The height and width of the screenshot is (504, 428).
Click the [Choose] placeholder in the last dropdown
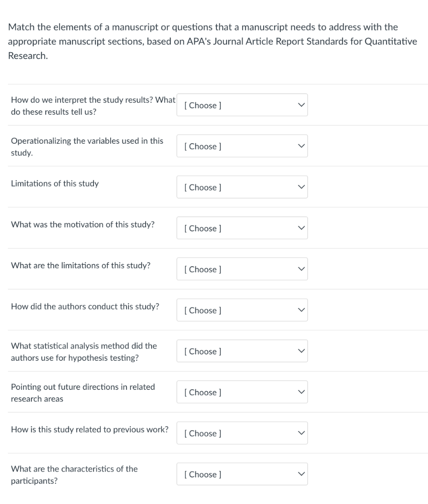click(x=202, y=474)
